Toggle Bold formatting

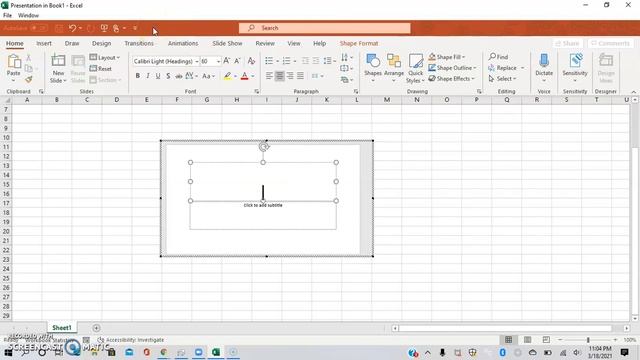[x=138, y=76]
